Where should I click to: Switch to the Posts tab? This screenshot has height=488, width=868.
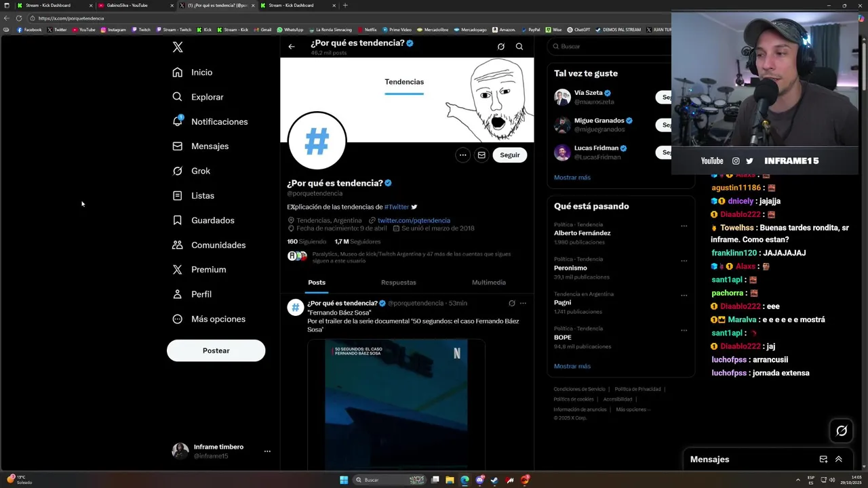coord(317,283)
